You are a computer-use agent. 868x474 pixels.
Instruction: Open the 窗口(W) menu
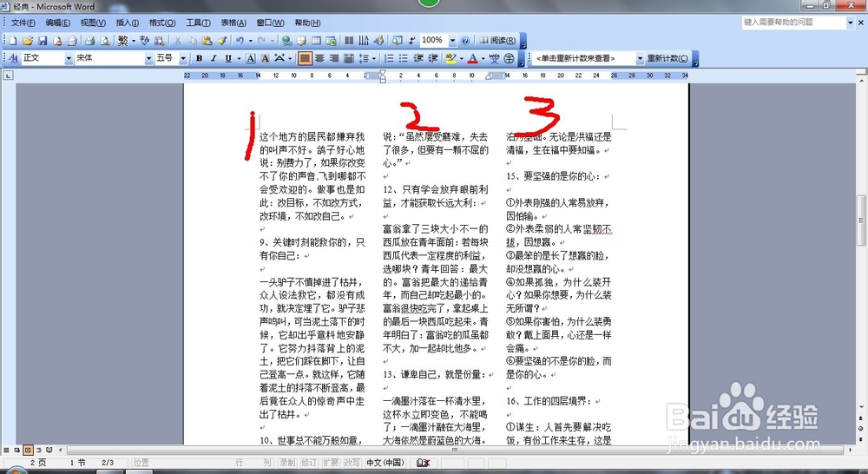pyautogui.click(x=270, y=23)
